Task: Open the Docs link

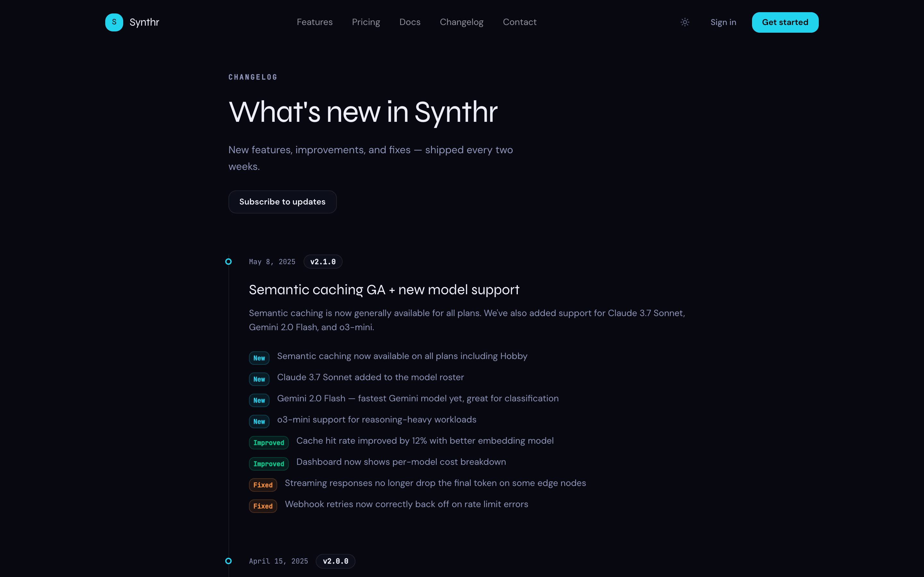Action: [410, 22]
